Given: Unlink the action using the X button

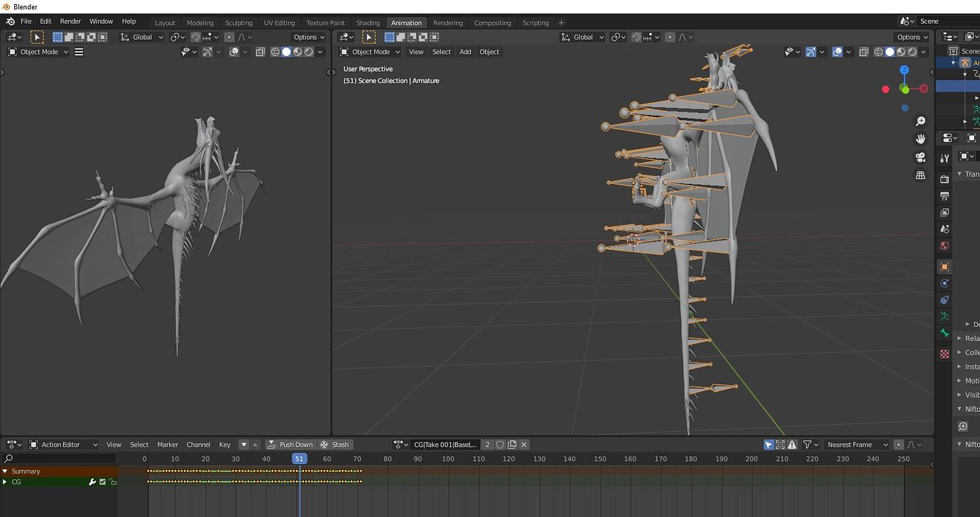Looking at the screenshot, I should coord(523,444).
